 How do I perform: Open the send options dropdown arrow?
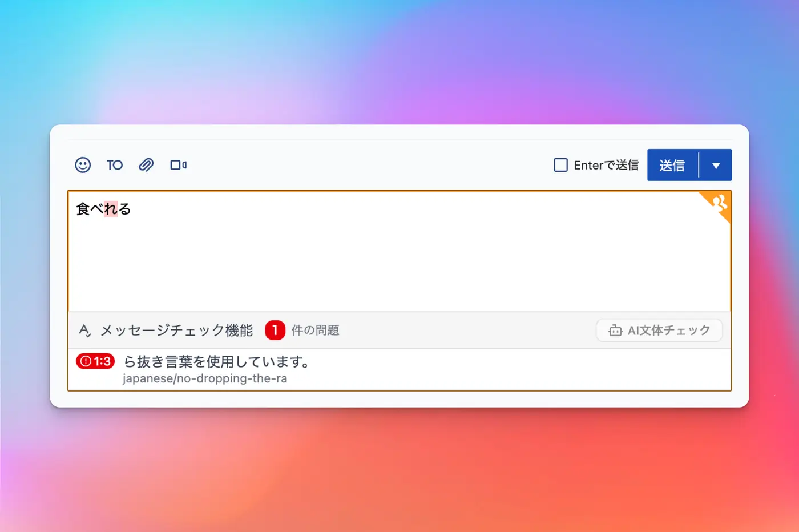point(716,165)
